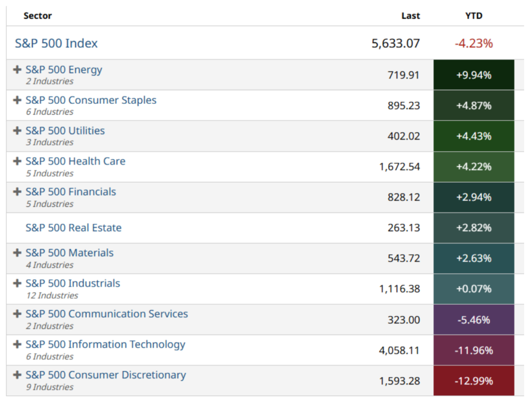Select the Communication Services last value 323.00
The image size is (532, 404).
pos(404,320)
